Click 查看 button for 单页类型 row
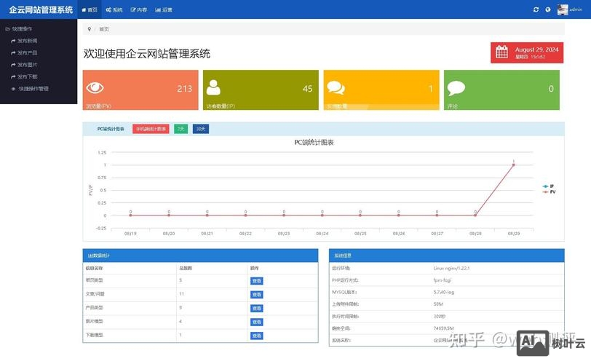The width and height of the screenshot is (591, 364). coord(257,281)
